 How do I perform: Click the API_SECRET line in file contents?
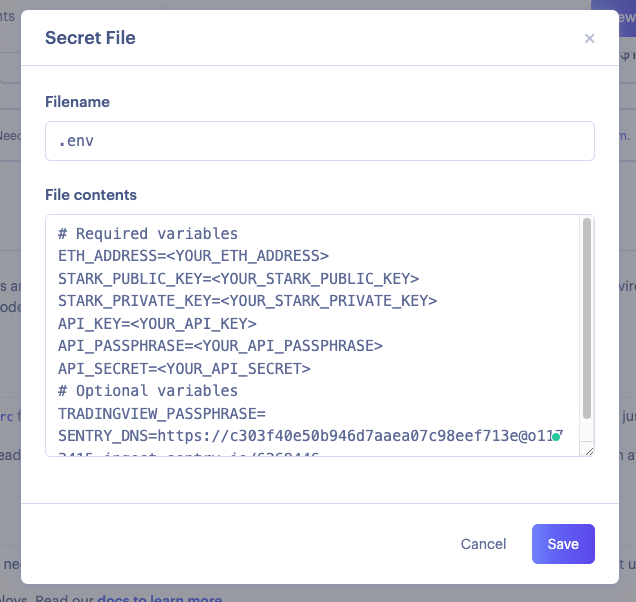[184, 369]
